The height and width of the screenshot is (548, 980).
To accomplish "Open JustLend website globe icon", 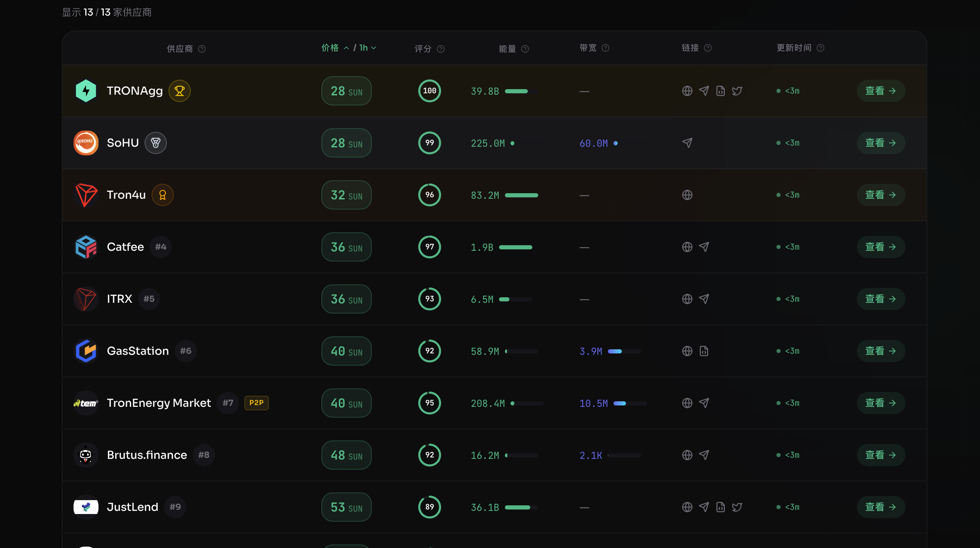I will click(687, 507).
